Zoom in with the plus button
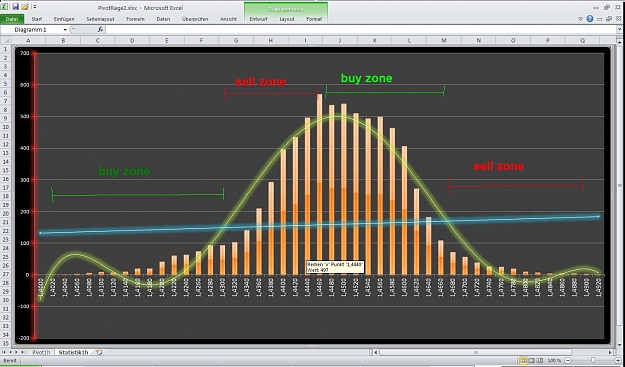The image size is (625, 367). tap(619, 361)
